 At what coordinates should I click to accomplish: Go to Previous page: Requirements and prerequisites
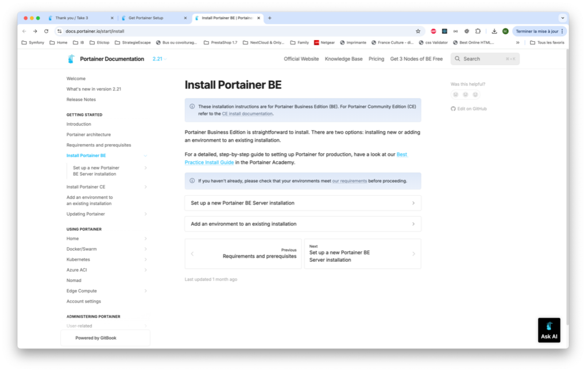coord(243,254)
